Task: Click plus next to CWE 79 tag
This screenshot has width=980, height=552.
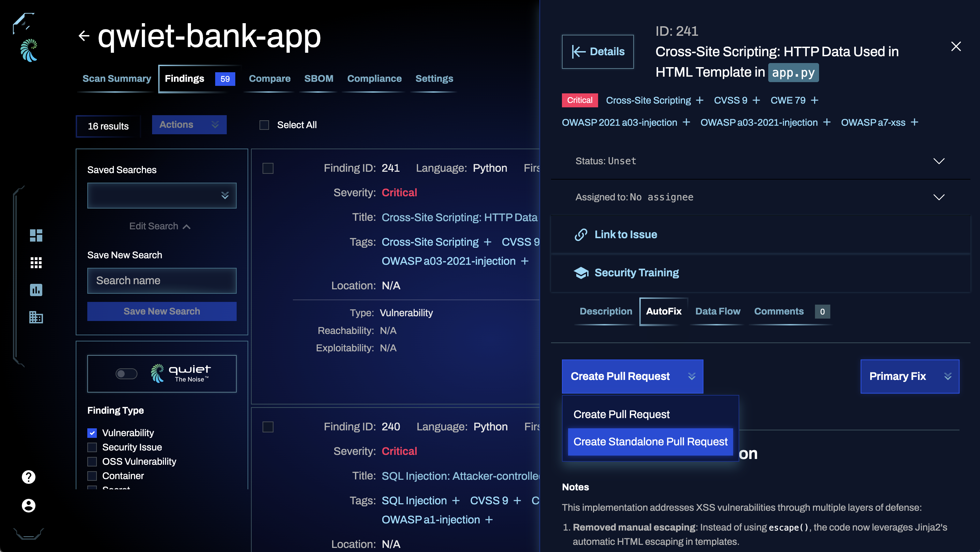Action: [815, 100]
